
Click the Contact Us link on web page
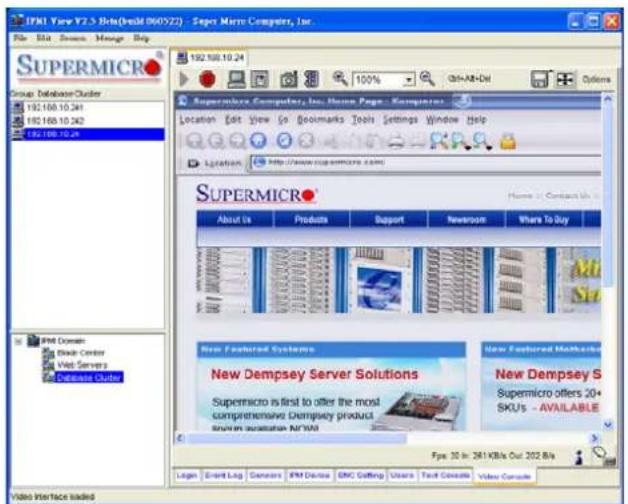pyautogui.click(x=568, y=196)
